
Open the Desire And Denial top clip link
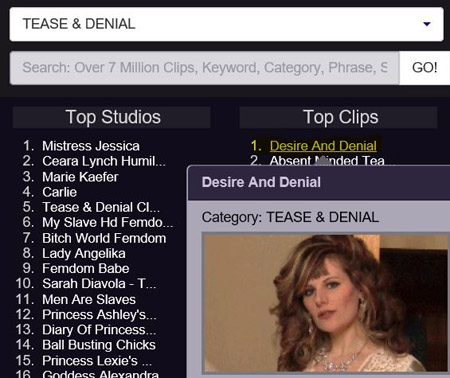coord(323,146)
